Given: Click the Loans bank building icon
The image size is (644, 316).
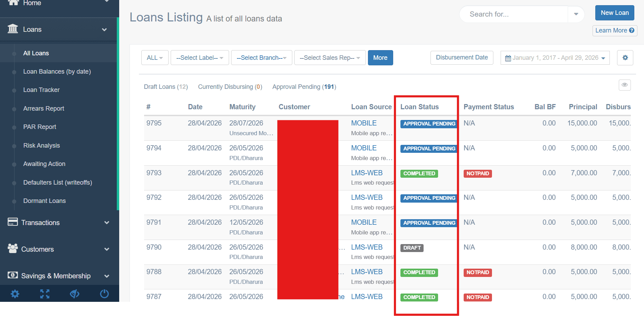Looking at the screenshot, I should click(x=13, y=29).
